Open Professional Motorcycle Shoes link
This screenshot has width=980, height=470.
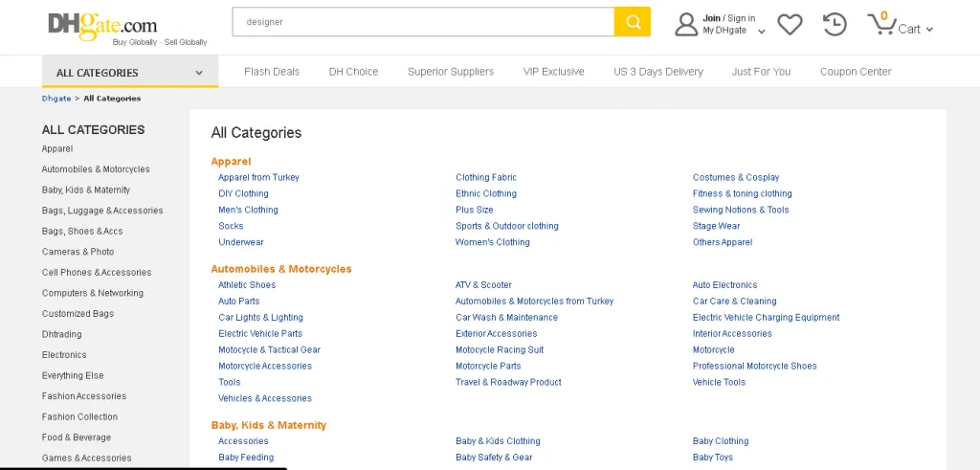click(x=754, y=367)
